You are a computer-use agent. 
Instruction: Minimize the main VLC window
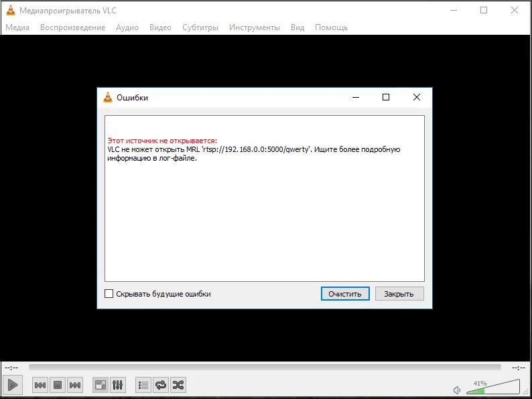[454, 11]
